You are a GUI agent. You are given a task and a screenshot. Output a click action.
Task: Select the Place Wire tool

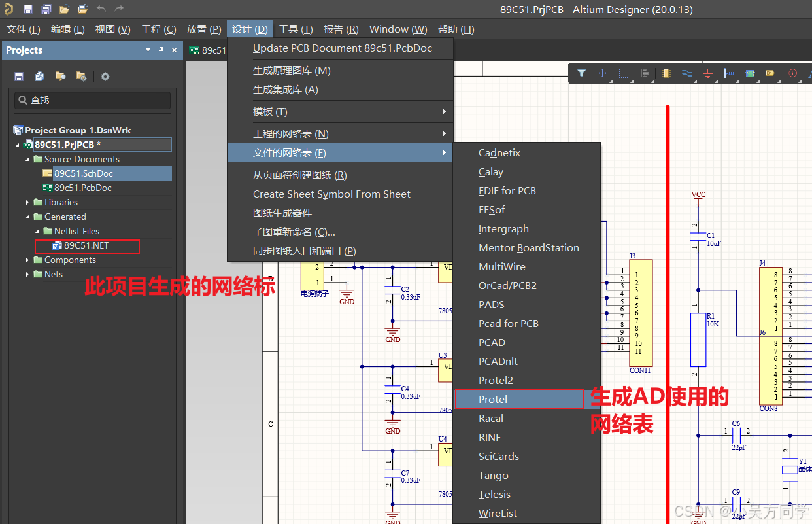pyautogui.click(x=686, y=73)
